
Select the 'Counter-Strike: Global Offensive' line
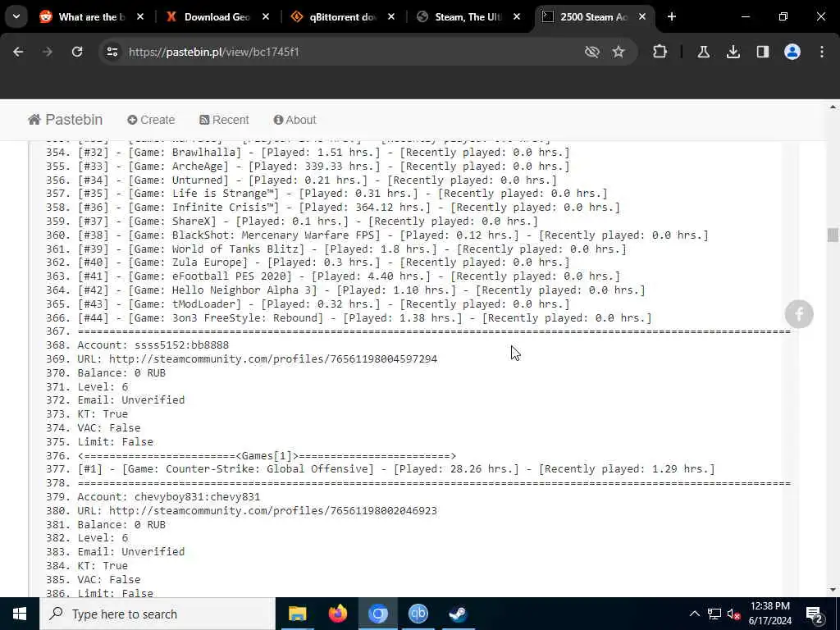coord(396,469)
